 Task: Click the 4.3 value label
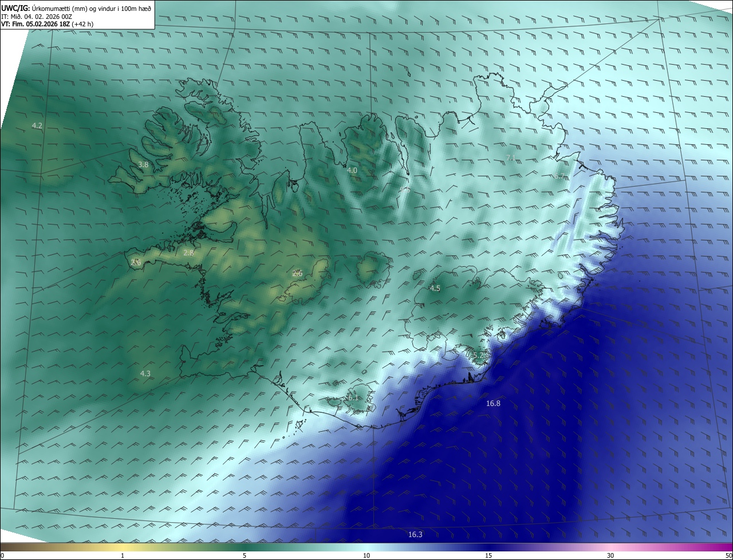pos(145,374)
